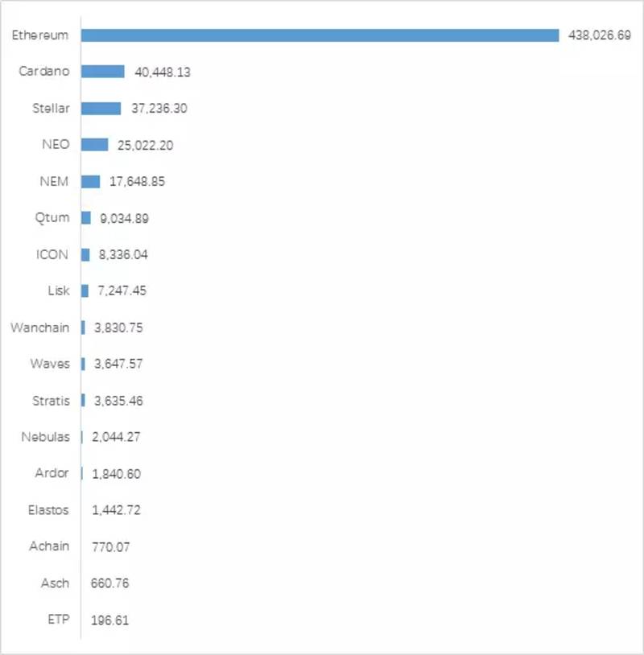Click the ETP category label
644x655 pixels.
(x=59, y=619)
